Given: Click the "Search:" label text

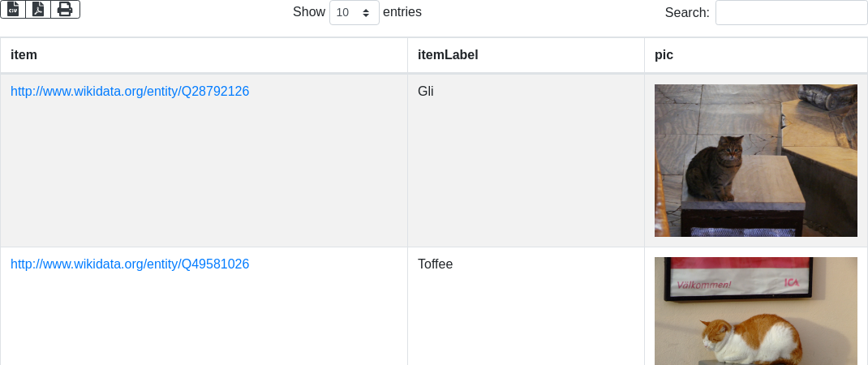Looking at the screenshot, I should coord(687,13).
